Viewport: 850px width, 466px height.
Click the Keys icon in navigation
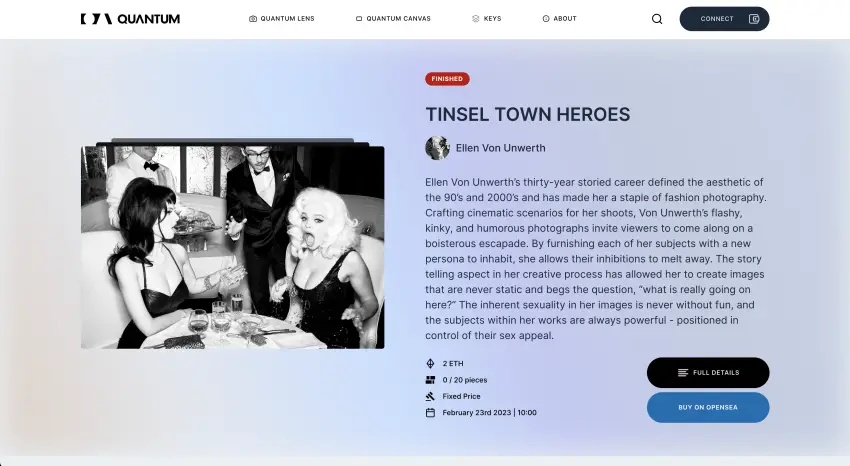point(475,18)
